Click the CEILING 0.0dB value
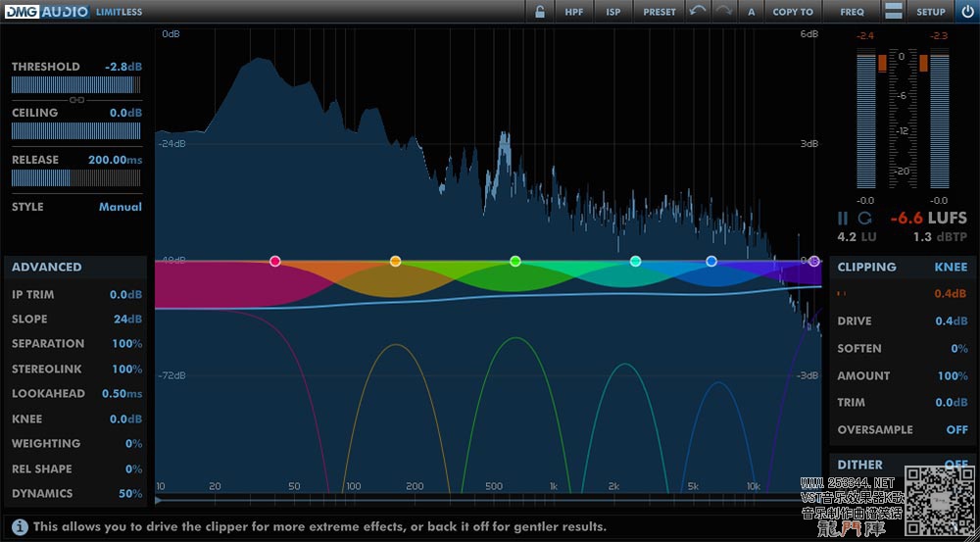This screenshot has height=542, width=980. coord(125,113)
